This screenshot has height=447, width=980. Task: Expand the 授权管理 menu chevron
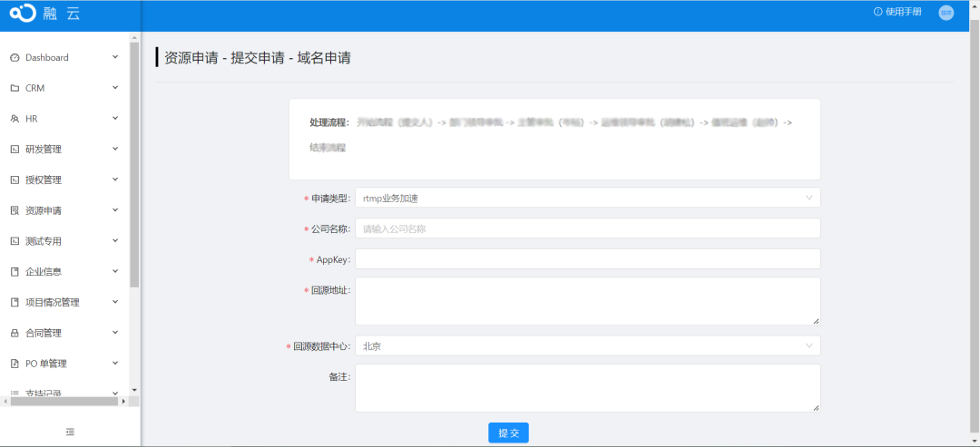(x=115, y=180)
